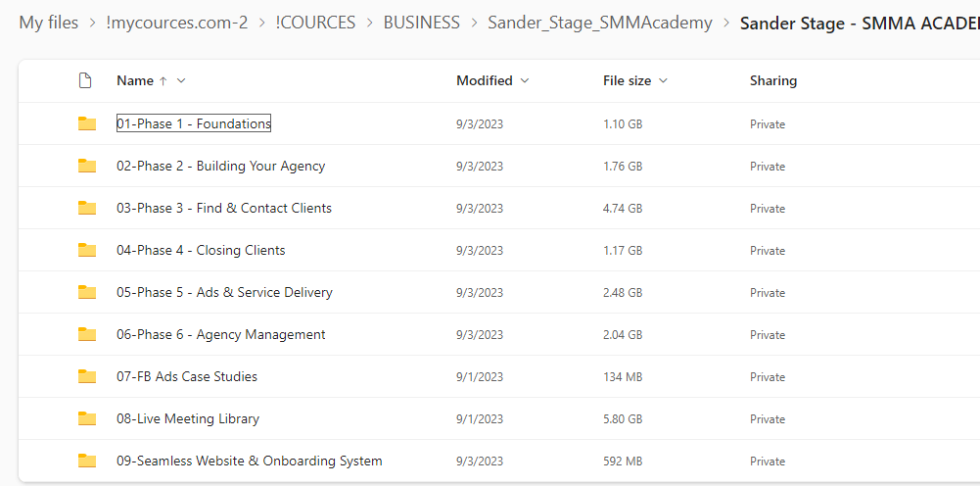The width and height of the screenshot is (980, 486).
Task: Navigate to BUSINESS breadcrumb folder
Action: coord(421,23)
